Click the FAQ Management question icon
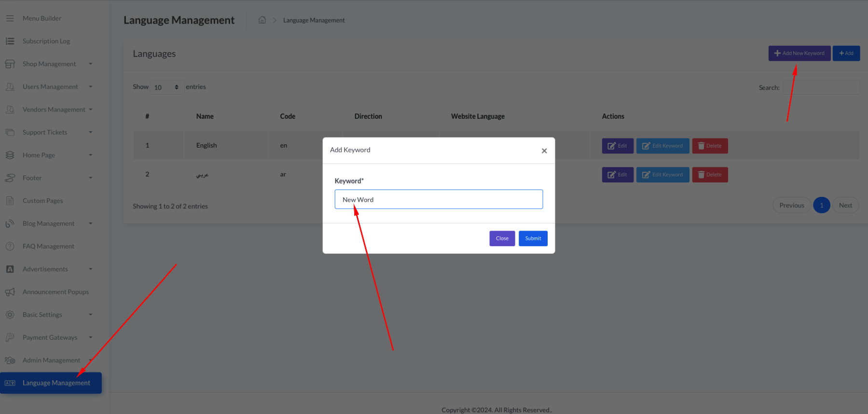 10,246
